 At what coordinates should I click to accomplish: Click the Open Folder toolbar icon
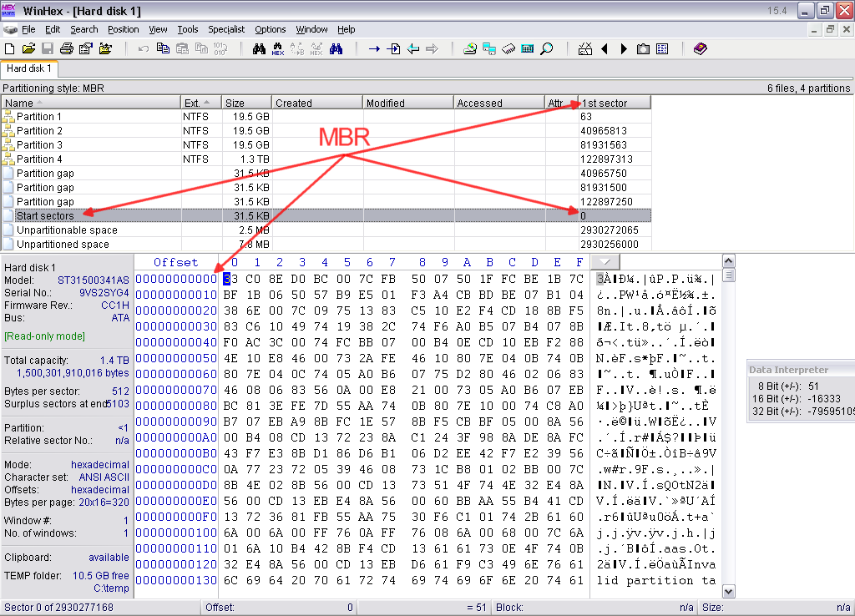(x=105, y=49)
